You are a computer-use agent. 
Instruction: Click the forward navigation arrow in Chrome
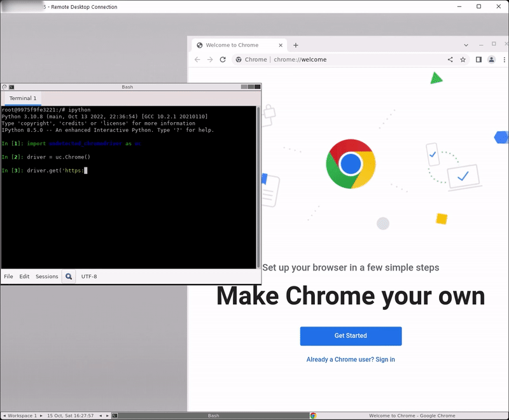coord(209,59)
